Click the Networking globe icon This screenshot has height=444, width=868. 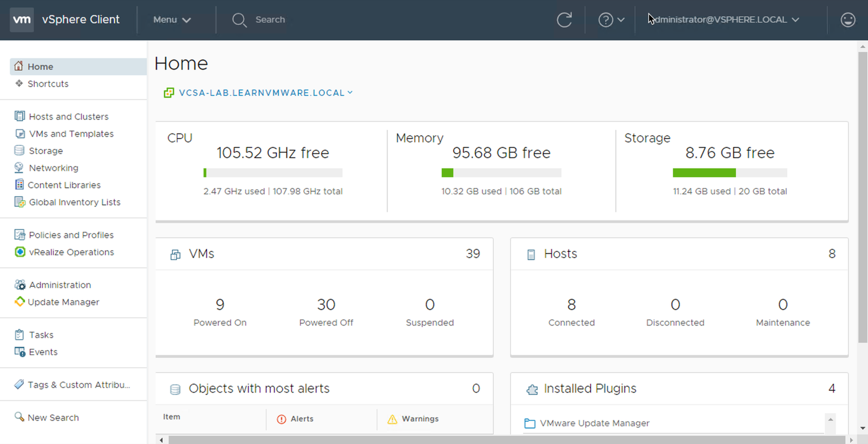(x=19, y=168)
